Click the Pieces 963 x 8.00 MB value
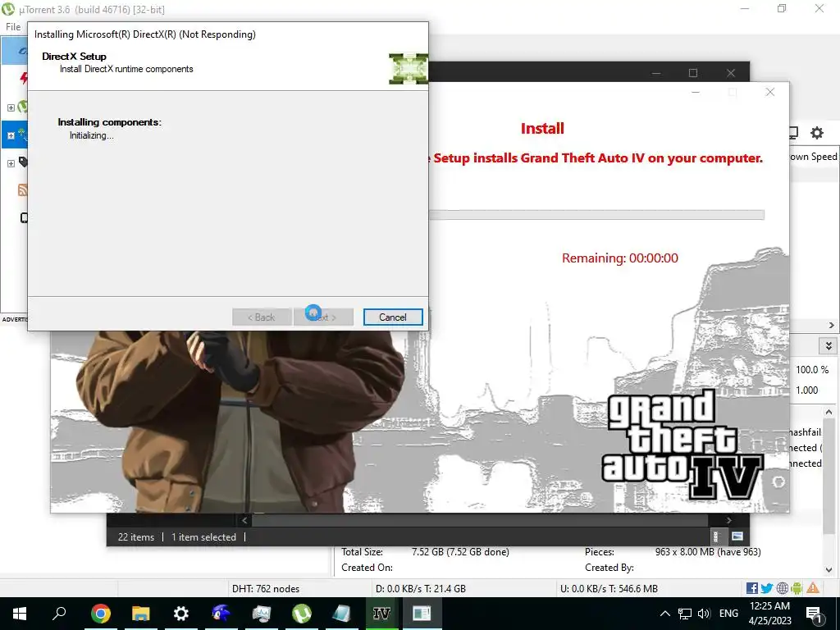 [x=708, y=552]
